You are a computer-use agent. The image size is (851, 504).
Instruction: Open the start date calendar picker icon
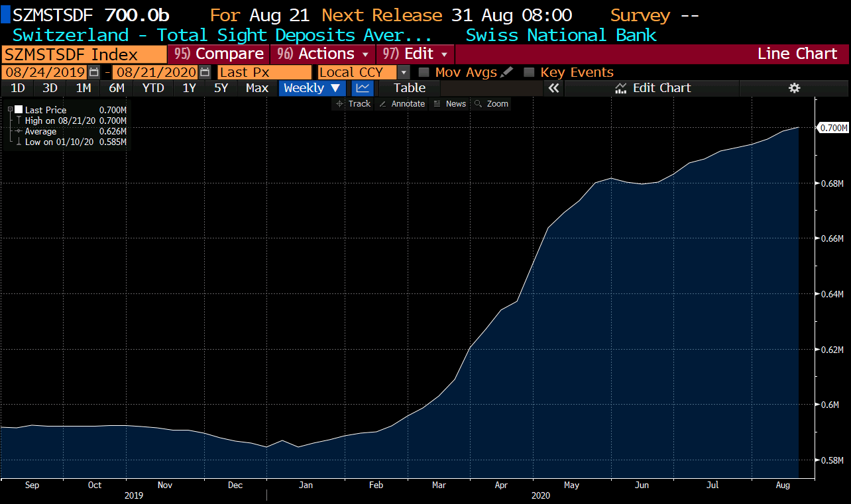94,72
